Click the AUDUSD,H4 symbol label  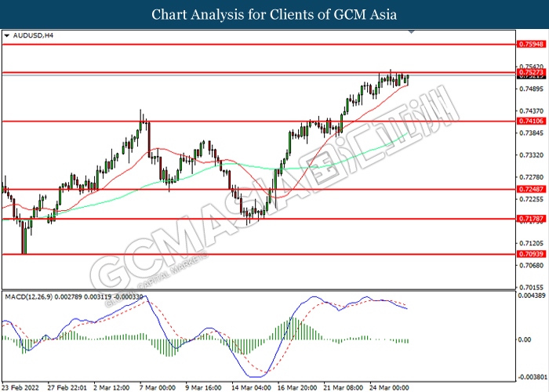point(33,35)
